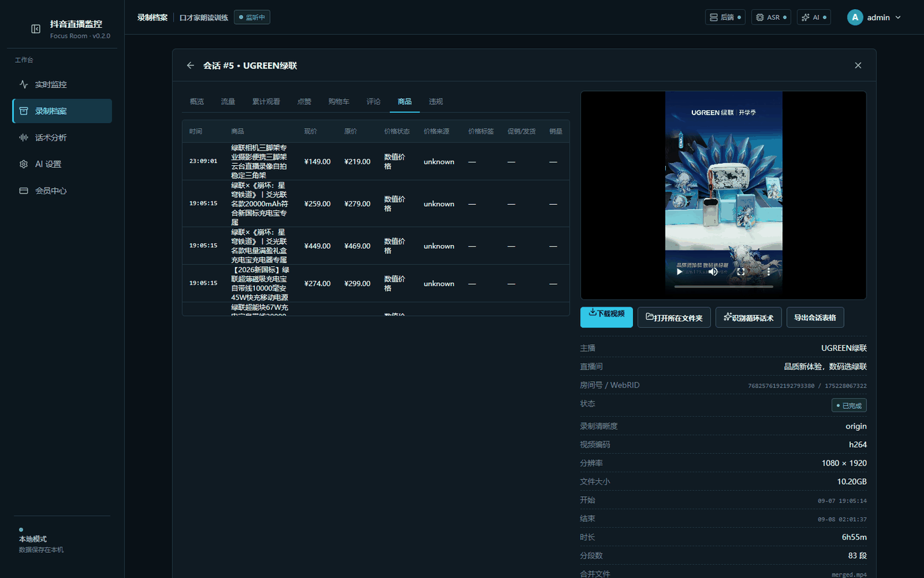The image size is (924, 578).
Task: Switch to the 购物车 tab
Action: point(339,102)
